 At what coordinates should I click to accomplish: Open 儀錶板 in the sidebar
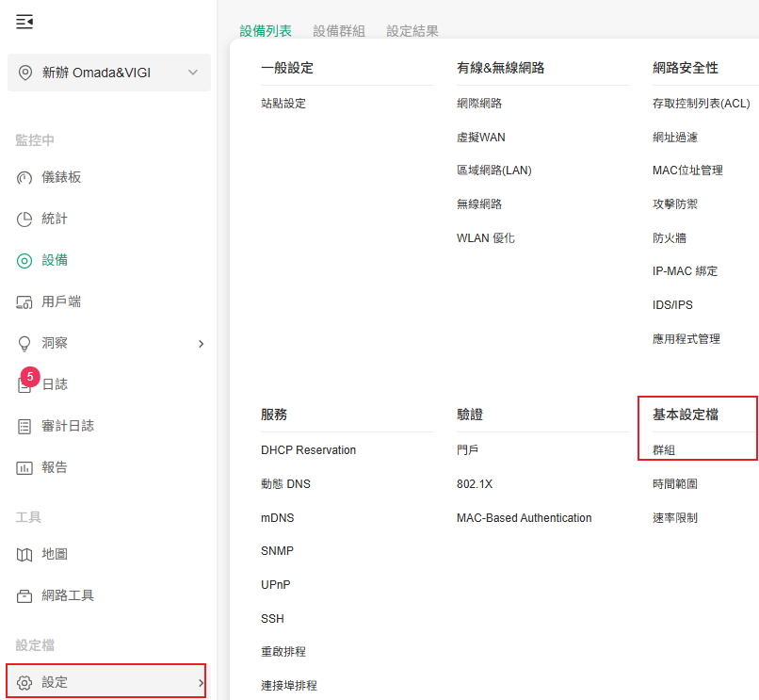pyautogui.click(x=61, y=177)
